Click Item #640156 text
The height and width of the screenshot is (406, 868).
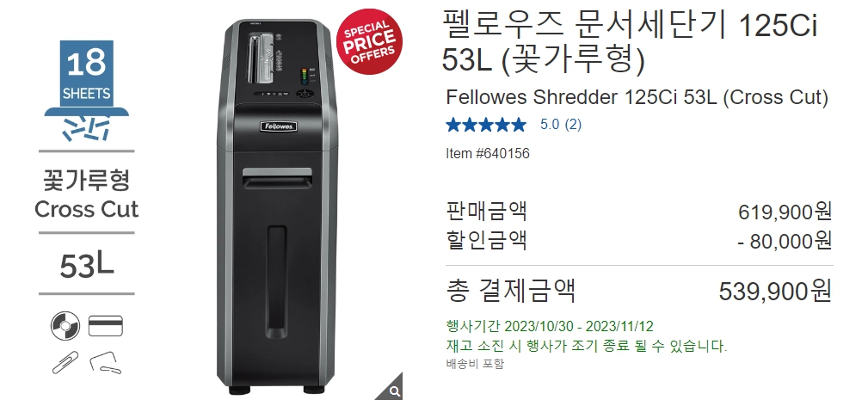[x=488, y=153]
